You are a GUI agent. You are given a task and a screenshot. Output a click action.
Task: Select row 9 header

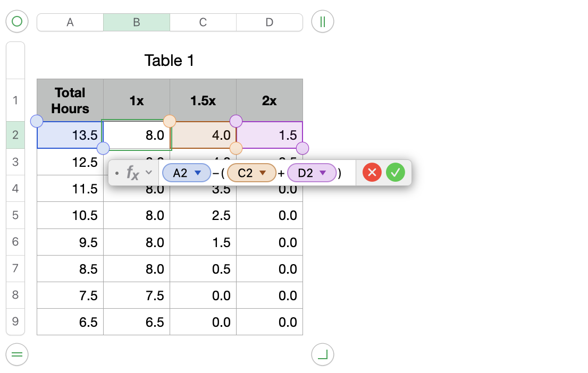[15, 321]
